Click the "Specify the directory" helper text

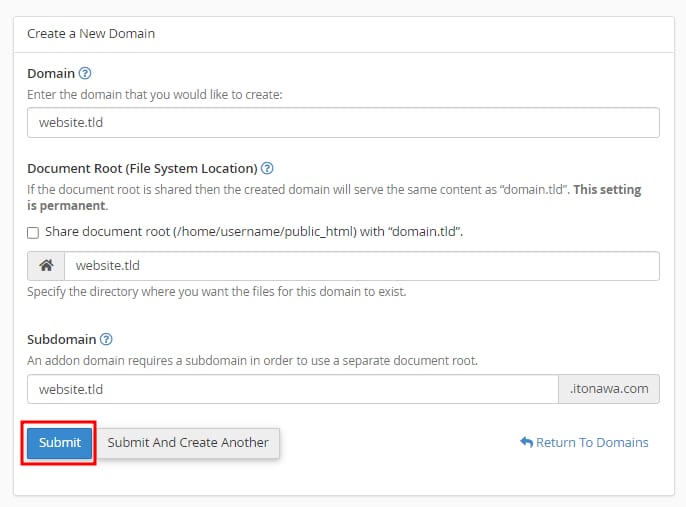click(216, 292)
